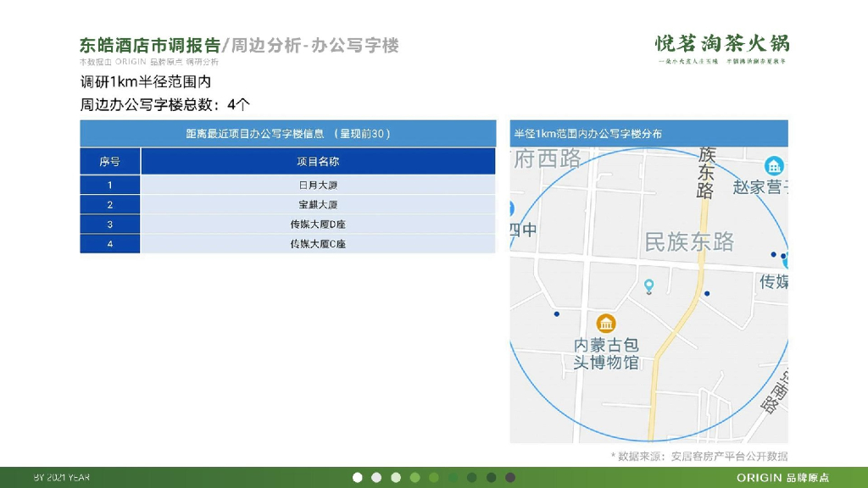Toggle the center light-green pagination dot
868x488 pixels.
pos(434,477)
